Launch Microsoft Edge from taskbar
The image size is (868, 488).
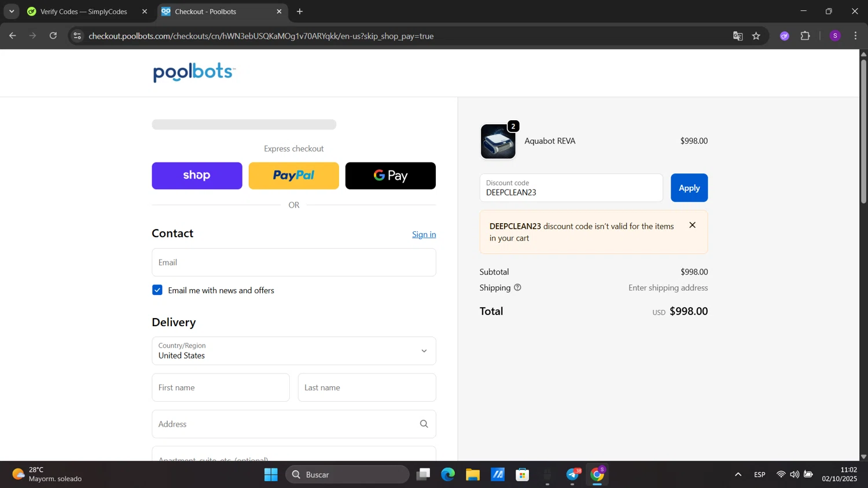tap(448, 475)
